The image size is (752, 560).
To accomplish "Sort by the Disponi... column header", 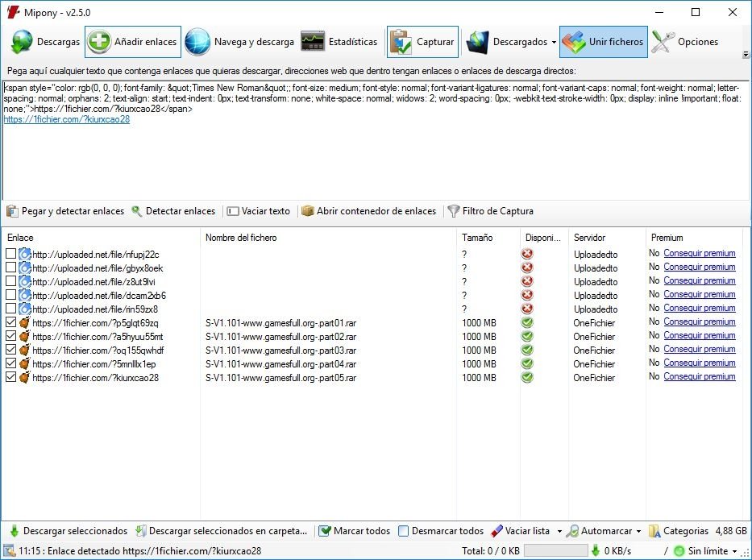I will [544, 238].
